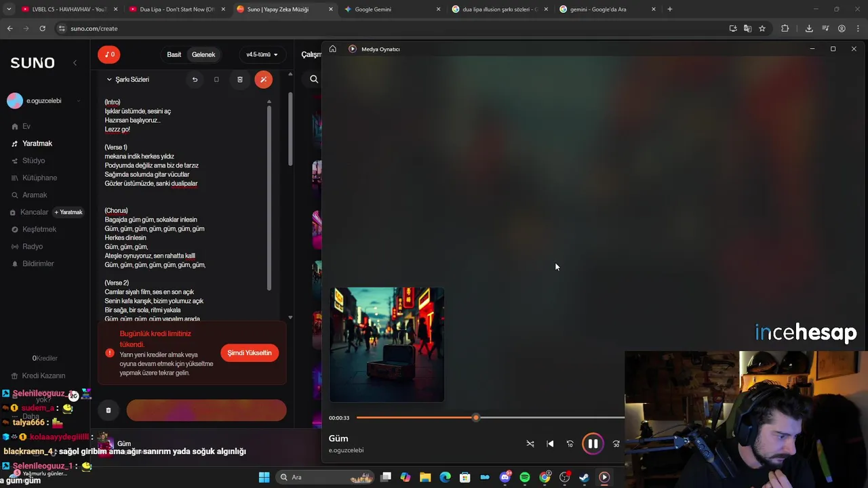Viewport: 868px width, 488px height.
Task: Click the + Yaratmak badge next to Kancalar
Action: tap(68, 212)
